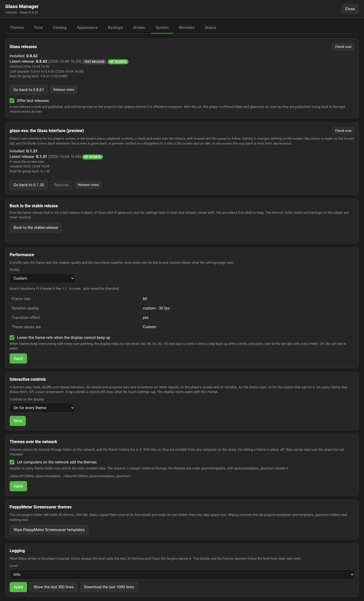Click Back to the stable release button
364x601 pixels.
36,228
